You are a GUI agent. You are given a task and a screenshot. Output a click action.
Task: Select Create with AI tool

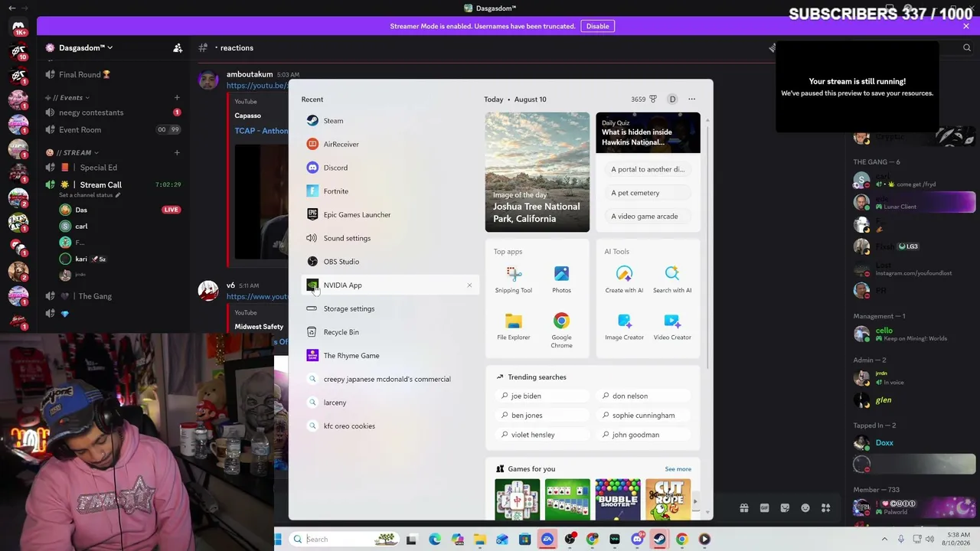tap(624, 279)
